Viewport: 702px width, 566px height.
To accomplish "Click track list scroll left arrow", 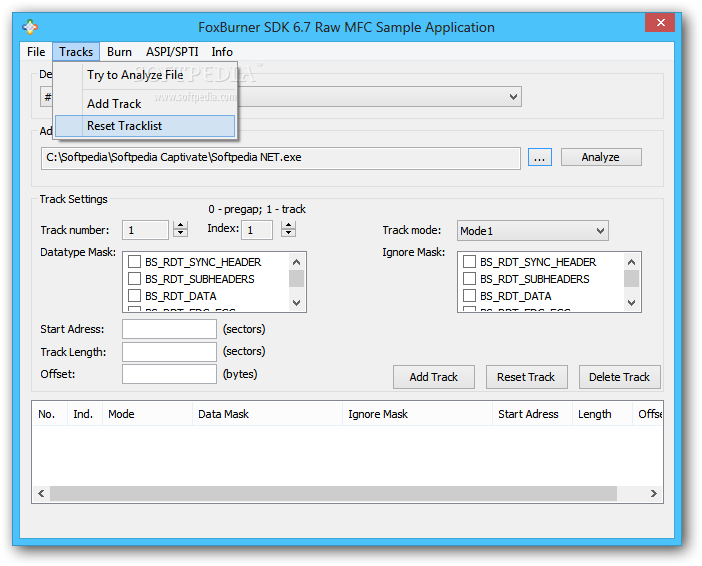I will (x=41, y=493).
